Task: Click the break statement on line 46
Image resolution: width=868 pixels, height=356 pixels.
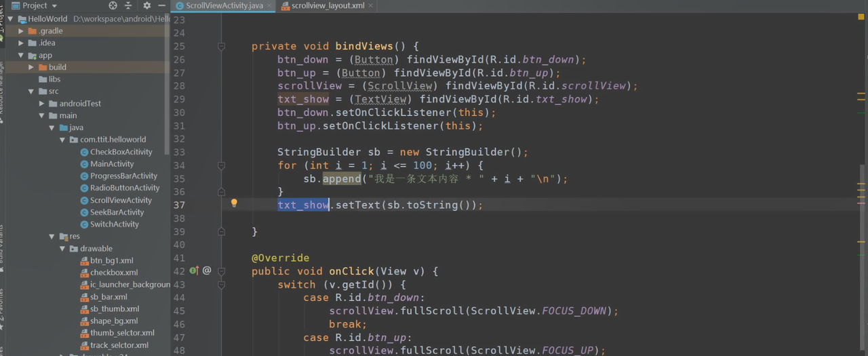Action: tap(348, 324)
